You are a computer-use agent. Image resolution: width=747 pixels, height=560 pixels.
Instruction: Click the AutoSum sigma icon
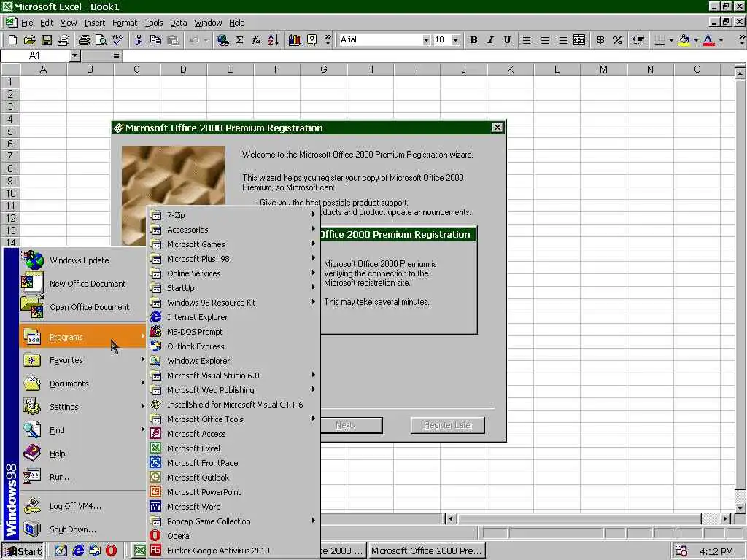[x=239, y=40]
